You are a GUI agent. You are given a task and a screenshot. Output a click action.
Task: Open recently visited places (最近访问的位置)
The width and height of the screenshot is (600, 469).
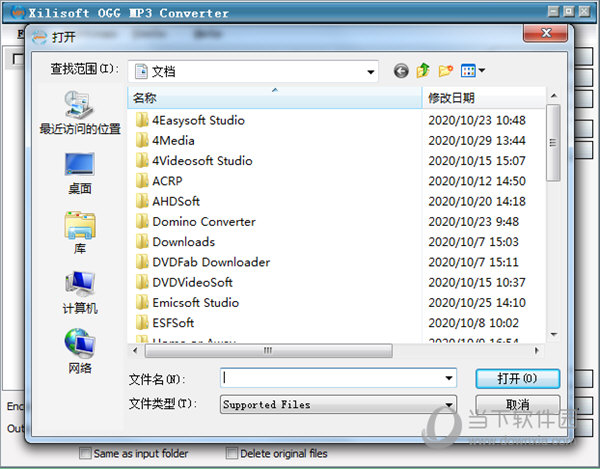pyautogui.click(x=80, y=112)
